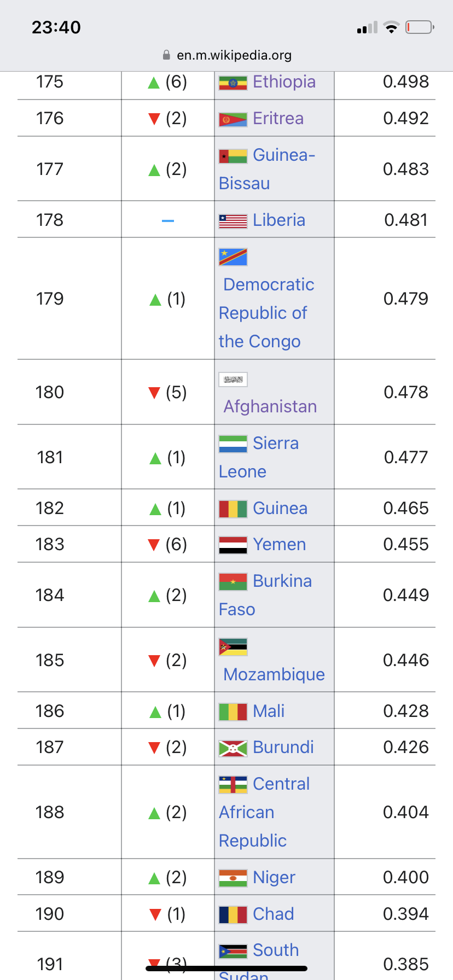Tap the Liberia flag icon
Viewport: 453px width, 980px height.
point(233,221)
